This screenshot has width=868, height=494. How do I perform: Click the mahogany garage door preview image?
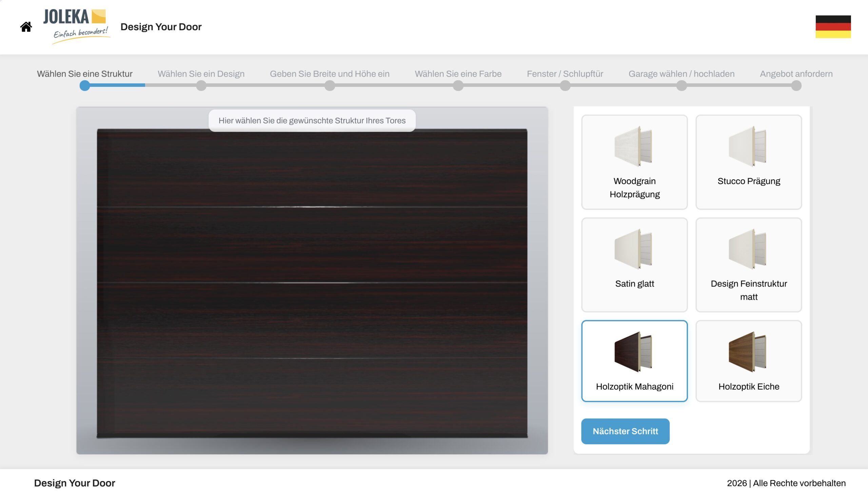(312, 284)
